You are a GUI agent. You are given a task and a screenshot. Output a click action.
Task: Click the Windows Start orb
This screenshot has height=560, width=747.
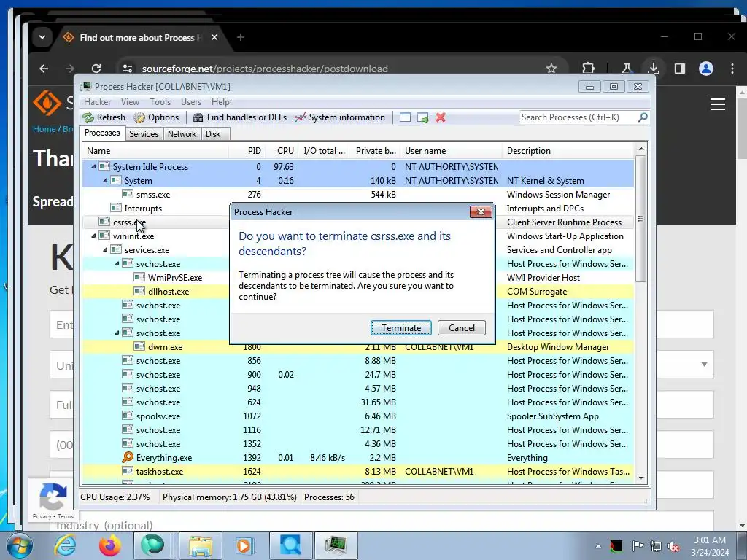tap(18, 545)
